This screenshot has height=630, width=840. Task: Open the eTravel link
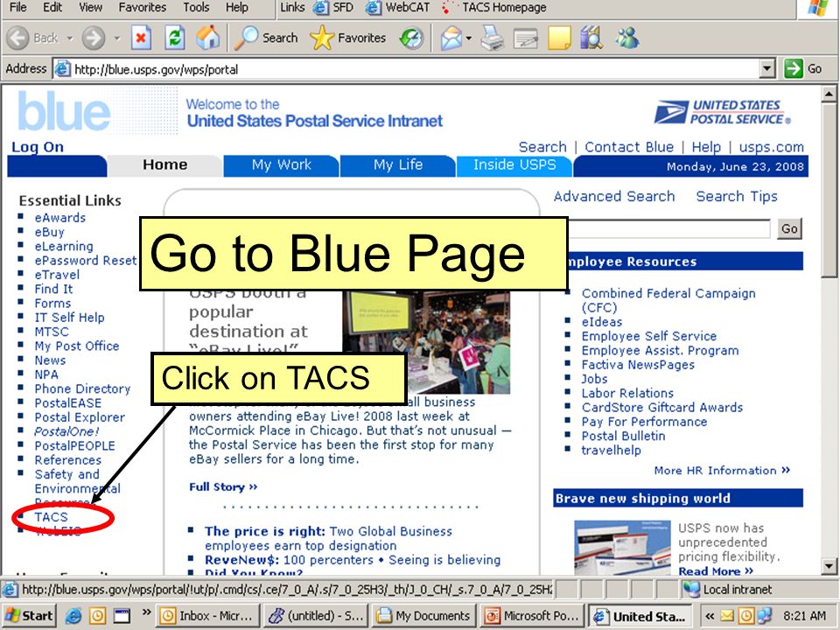57,275
